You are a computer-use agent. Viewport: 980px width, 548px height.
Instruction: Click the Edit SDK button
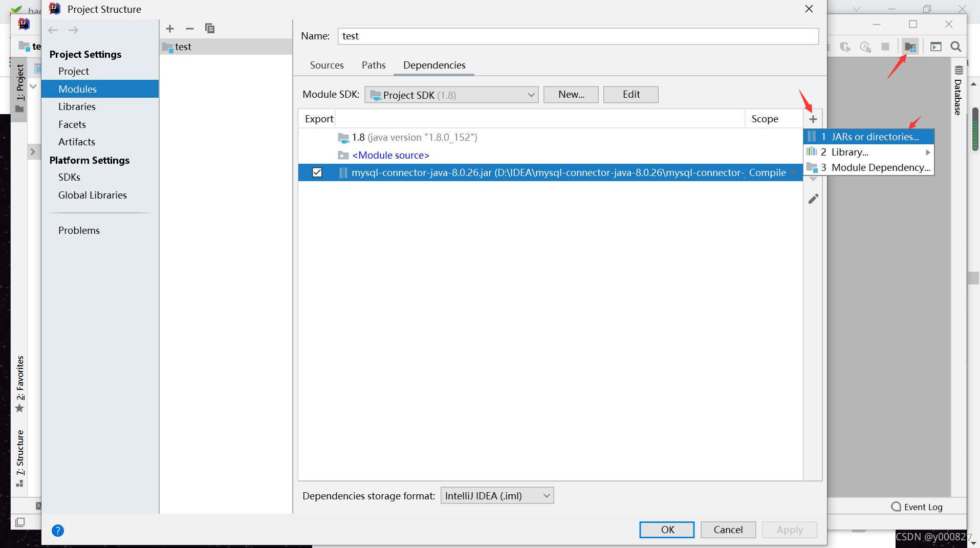(x=631, y=95)
